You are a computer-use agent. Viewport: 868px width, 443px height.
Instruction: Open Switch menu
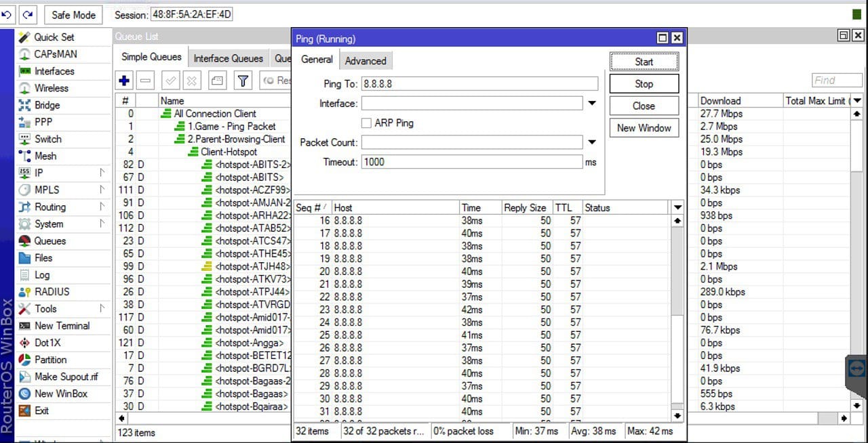tap(48, 139)
